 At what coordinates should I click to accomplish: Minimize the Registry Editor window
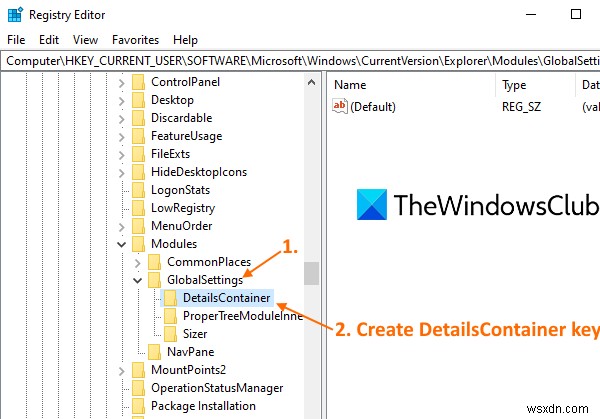coord(531,15)
